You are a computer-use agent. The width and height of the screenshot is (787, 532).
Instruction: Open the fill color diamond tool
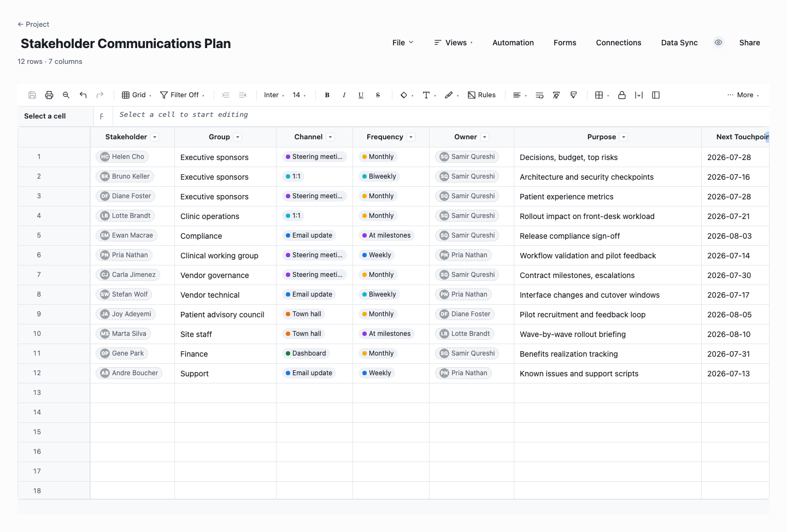pyautogui.click(x=407, y=95)
